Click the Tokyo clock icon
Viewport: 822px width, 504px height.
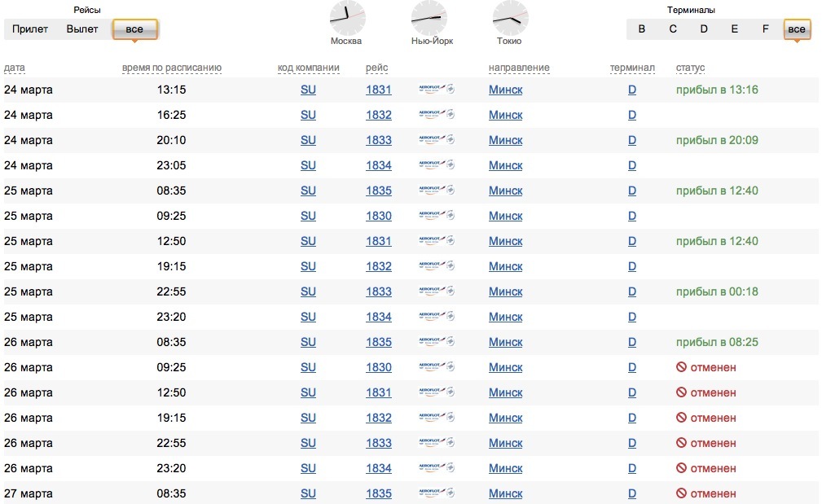[510, 18]
